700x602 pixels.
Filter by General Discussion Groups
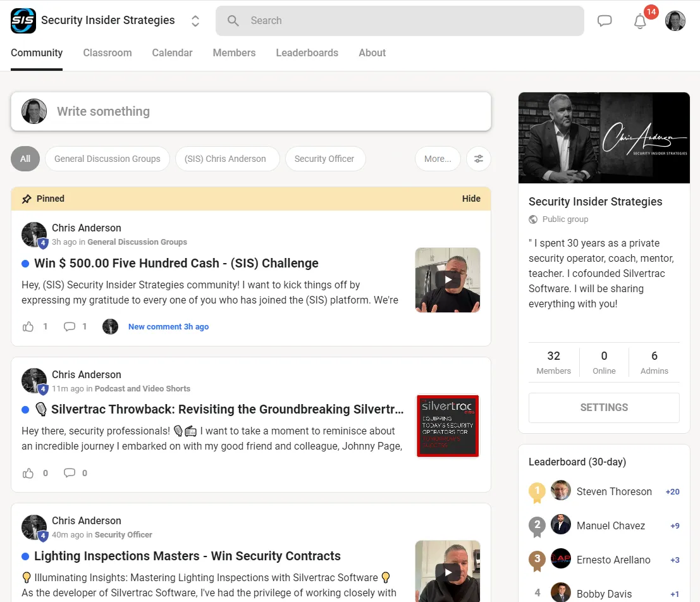point(107,159)
